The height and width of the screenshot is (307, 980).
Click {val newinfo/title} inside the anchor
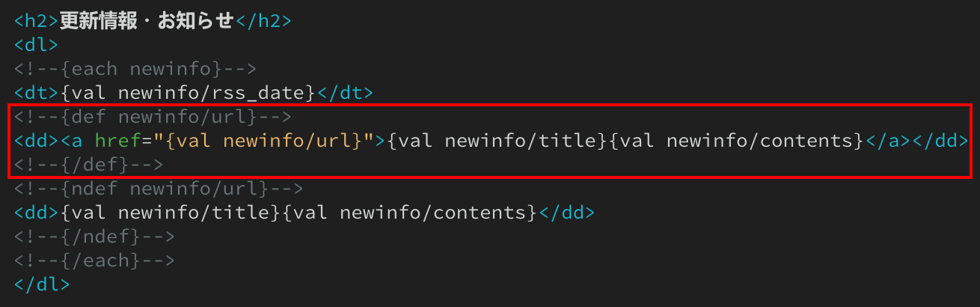coord(497,141)
